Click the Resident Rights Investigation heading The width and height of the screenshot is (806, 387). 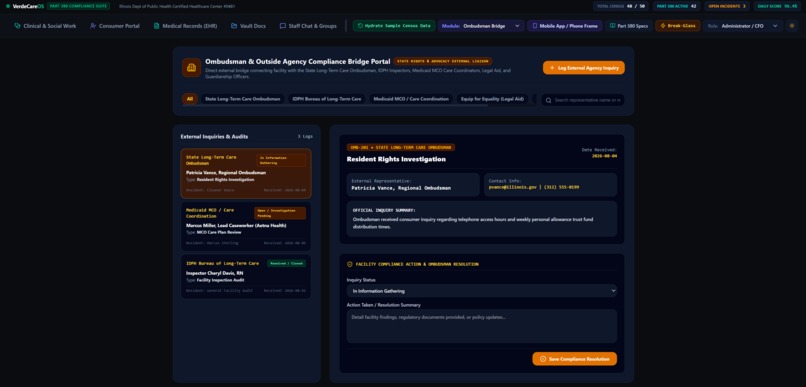[x=396, y=159]
